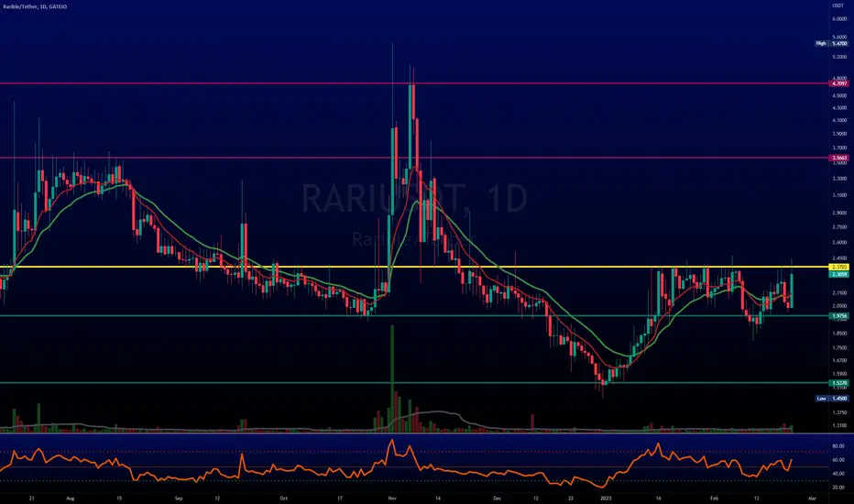Click the Dec label on time axis
The image size is (854, 504).
[x=496, y=498]
